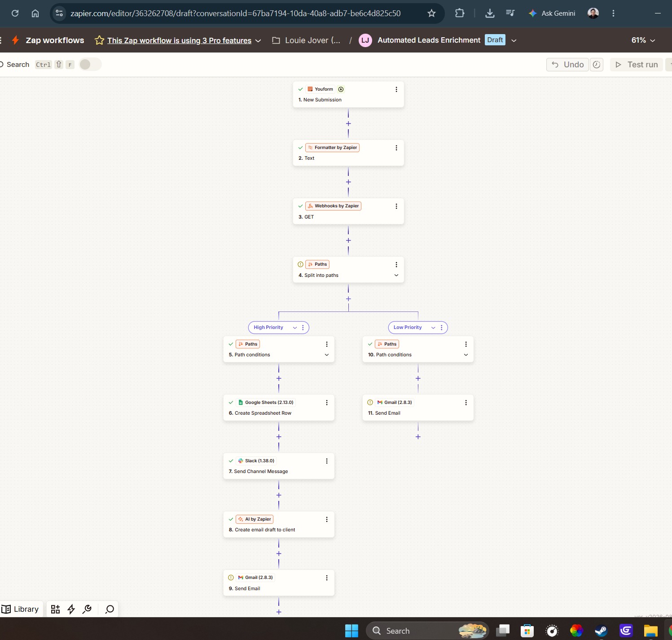Open the Chrome three-dot menu
This screenshot has height=640, width=672.
[613, 13]
